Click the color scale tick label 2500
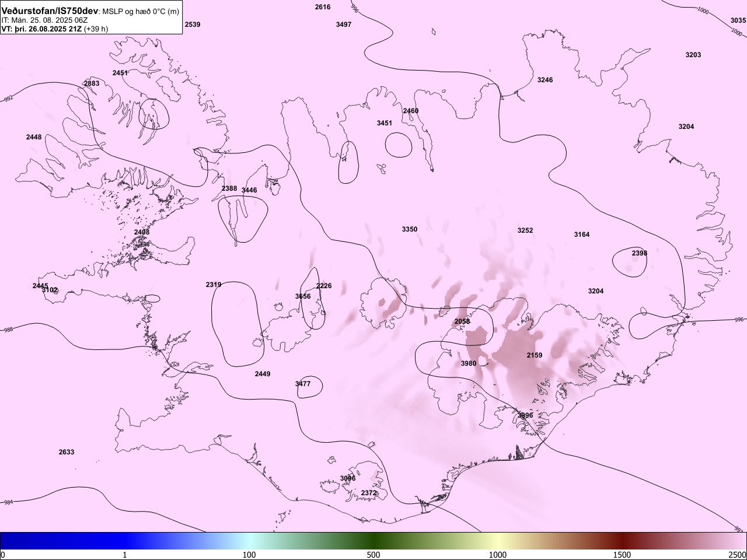 point(738,554)
